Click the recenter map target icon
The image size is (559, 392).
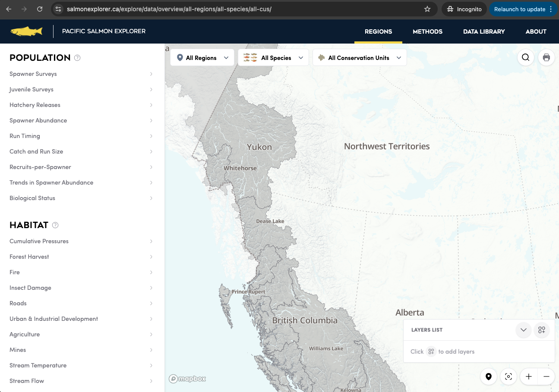(x=508, y=376)
